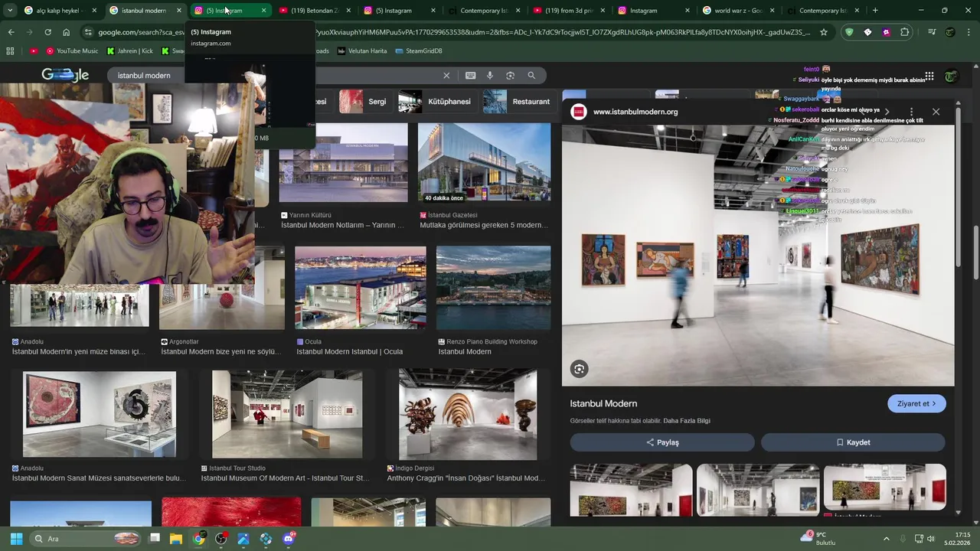Screen dimensions: 980x551
Task: Search by image with Google Lens
Action: pyautogui.click(x=510, y=76)
